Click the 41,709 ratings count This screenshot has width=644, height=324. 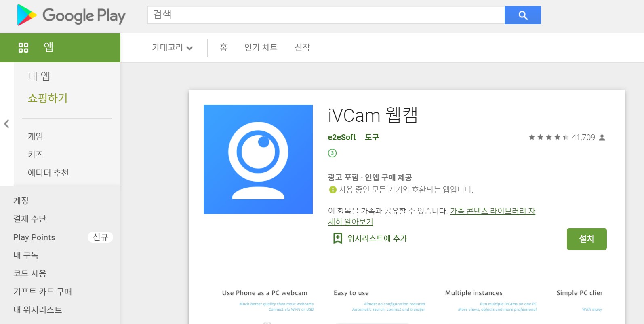pyautogui.click(x=583, y=137)
